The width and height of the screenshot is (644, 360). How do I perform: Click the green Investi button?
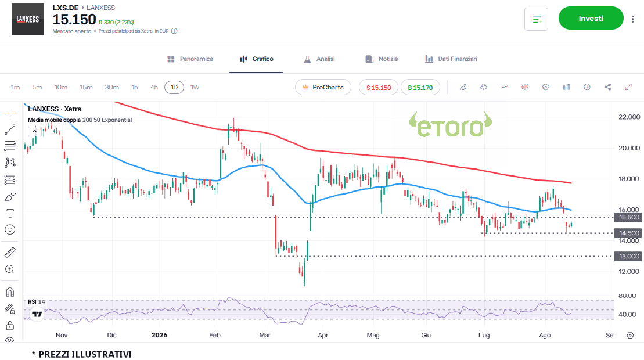(591, 18)
